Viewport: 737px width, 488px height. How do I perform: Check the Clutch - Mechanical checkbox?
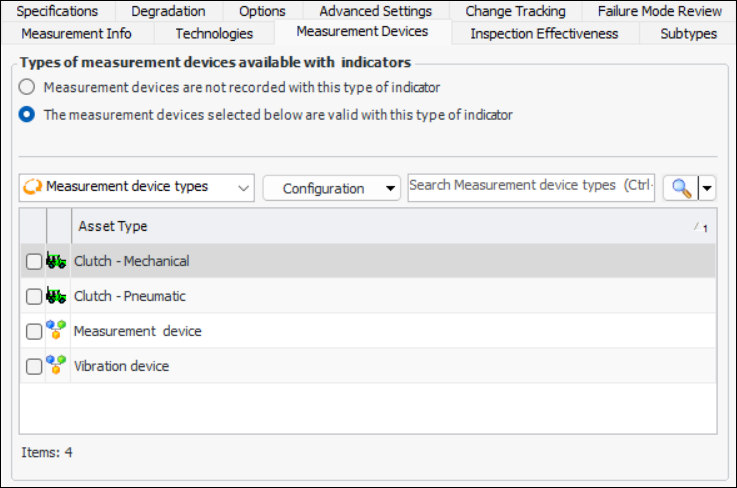[x=34, y=262]
